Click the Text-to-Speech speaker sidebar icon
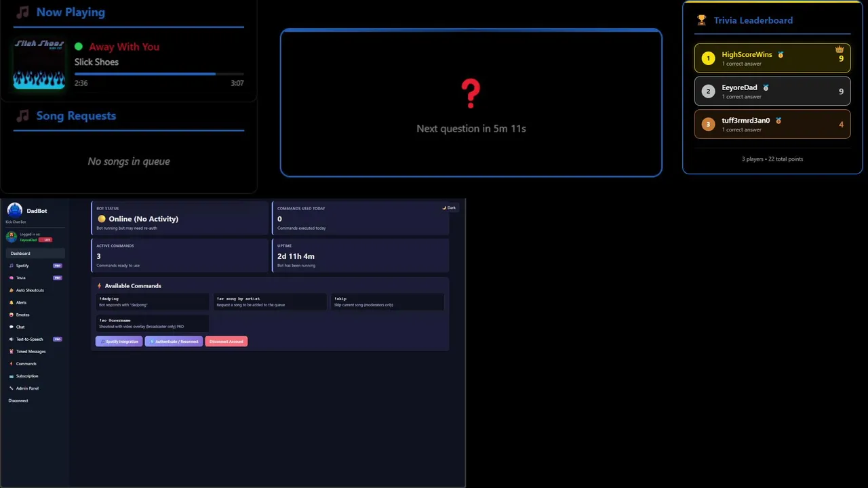 (11, 339)
